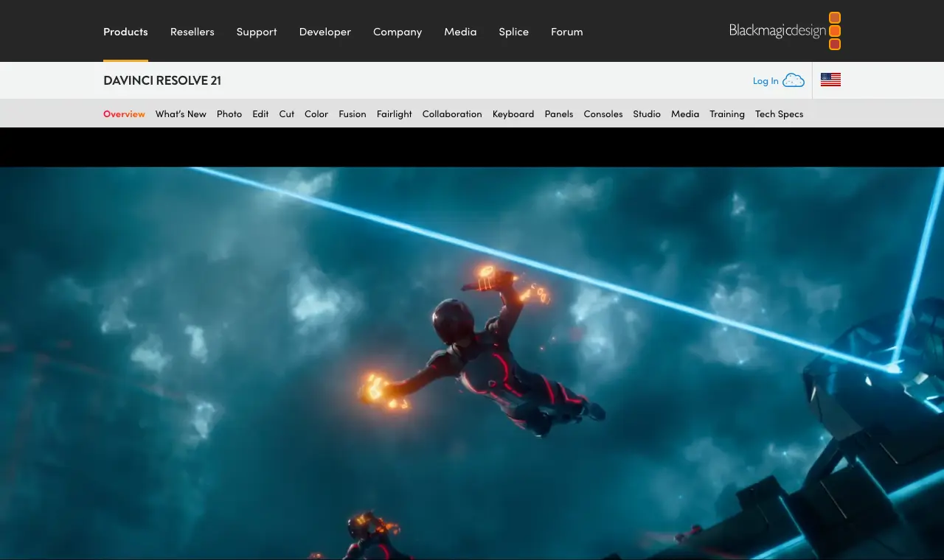Open the Photo tab
The image size is (944, 560).
pos(229,113)
